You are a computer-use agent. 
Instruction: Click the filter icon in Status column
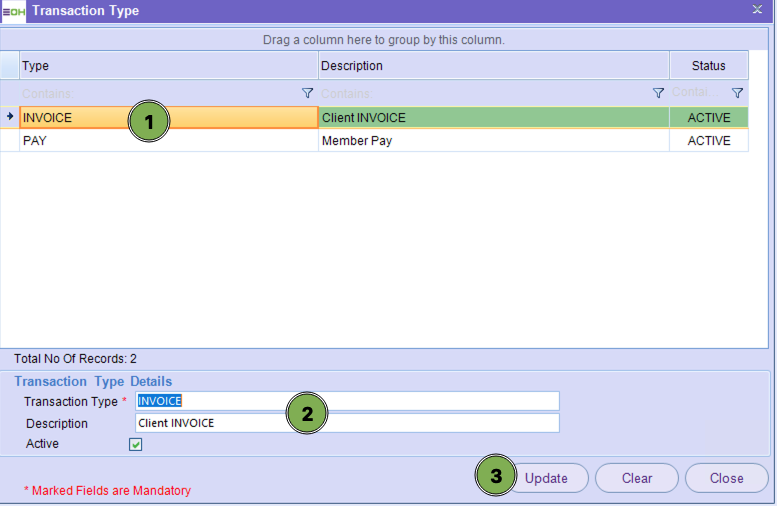click(x=737, y=93)
